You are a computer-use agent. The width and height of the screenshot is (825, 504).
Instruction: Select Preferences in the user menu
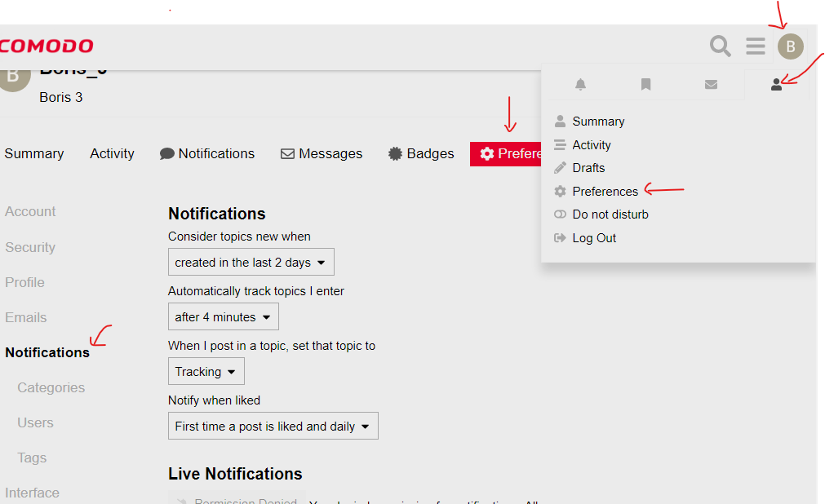[x=605, y=192]
